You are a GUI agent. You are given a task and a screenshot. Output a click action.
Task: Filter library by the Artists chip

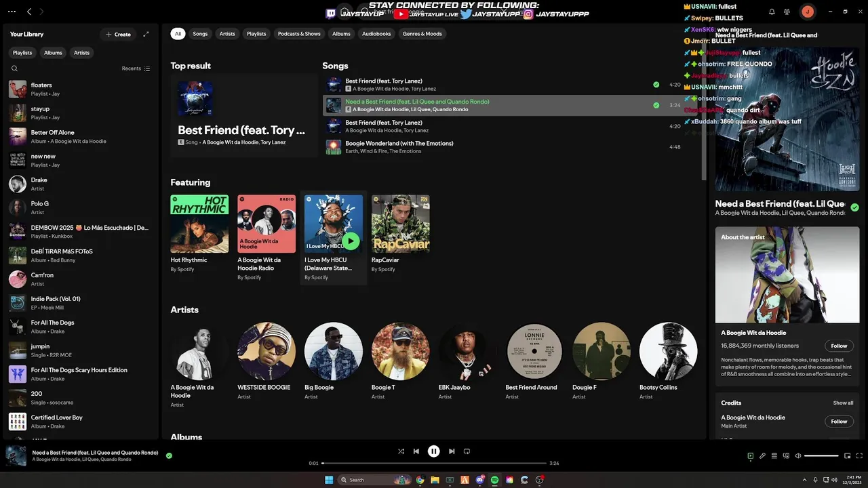81,52
